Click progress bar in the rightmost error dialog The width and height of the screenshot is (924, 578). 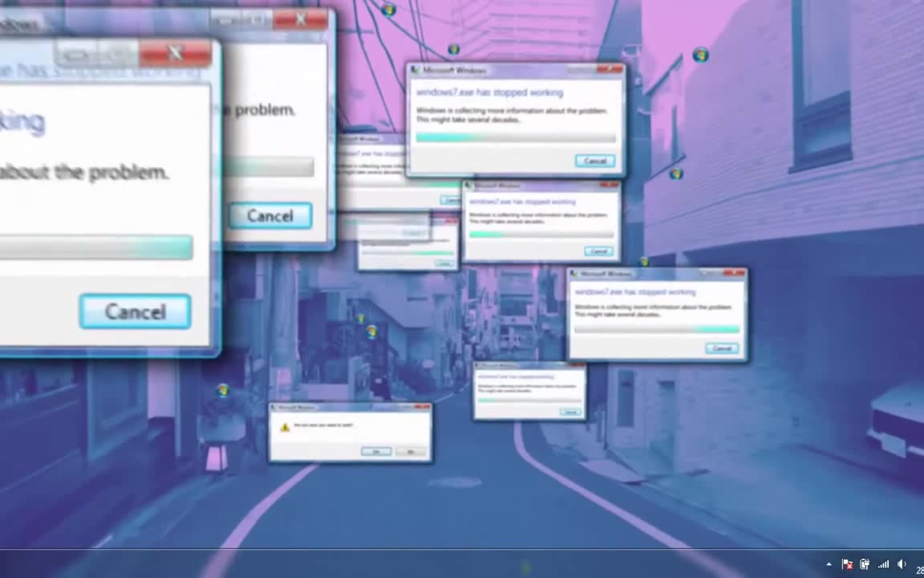(656, 329)
